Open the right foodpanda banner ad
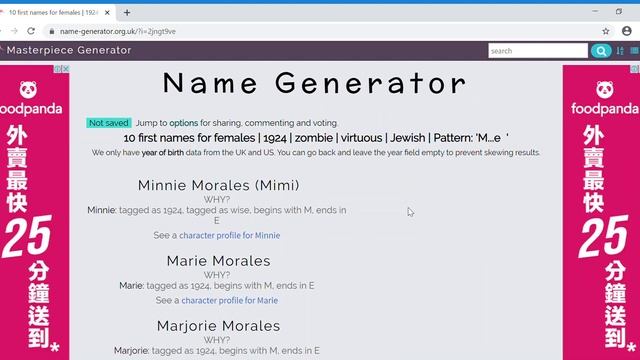The width and height of the screenshot is (640, 360). [x=601, y=212]
